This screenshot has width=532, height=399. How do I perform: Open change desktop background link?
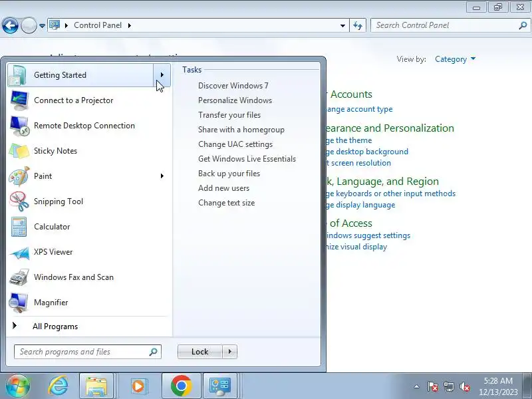click(x=368, y=152)
